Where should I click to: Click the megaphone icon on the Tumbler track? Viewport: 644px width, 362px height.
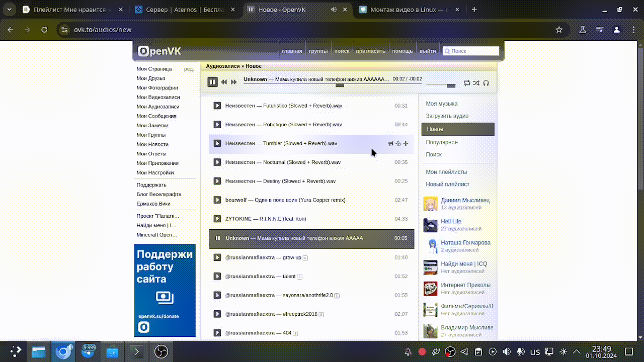(391, 144)
